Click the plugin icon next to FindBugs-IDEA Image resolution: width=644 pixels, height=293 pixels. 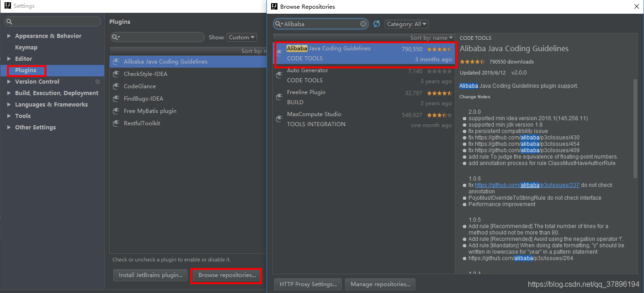(117, 98)
